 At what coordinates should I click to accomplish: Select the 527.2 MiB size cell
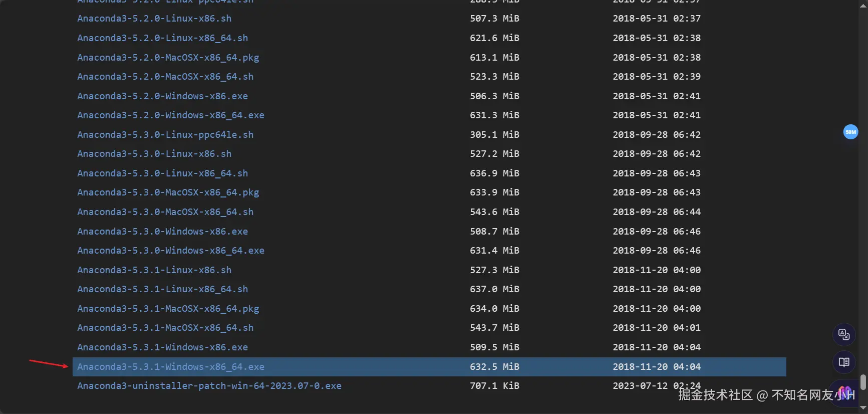coord(494,154)
